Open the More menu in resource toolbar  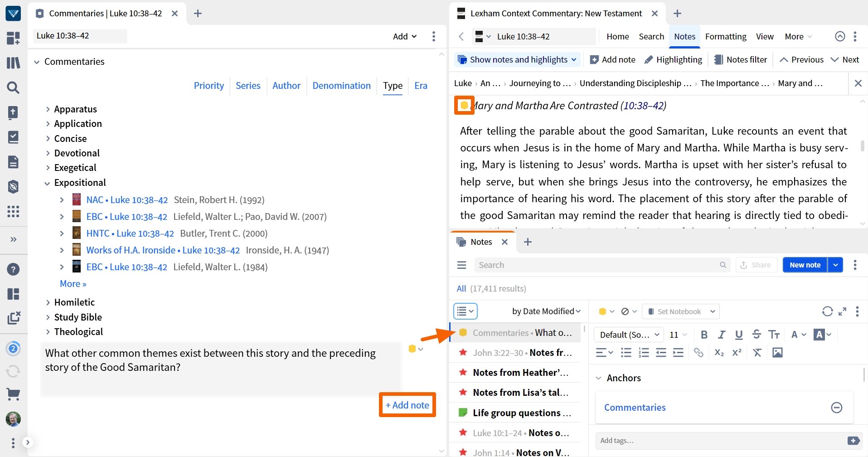coord(798,36)
